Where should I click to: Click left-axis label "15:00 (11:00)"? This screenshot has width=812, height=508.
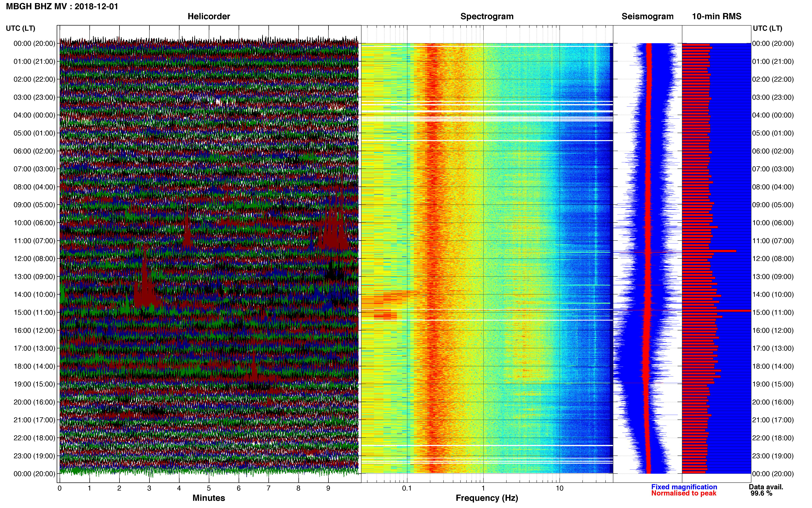click(x=34, y=312)
